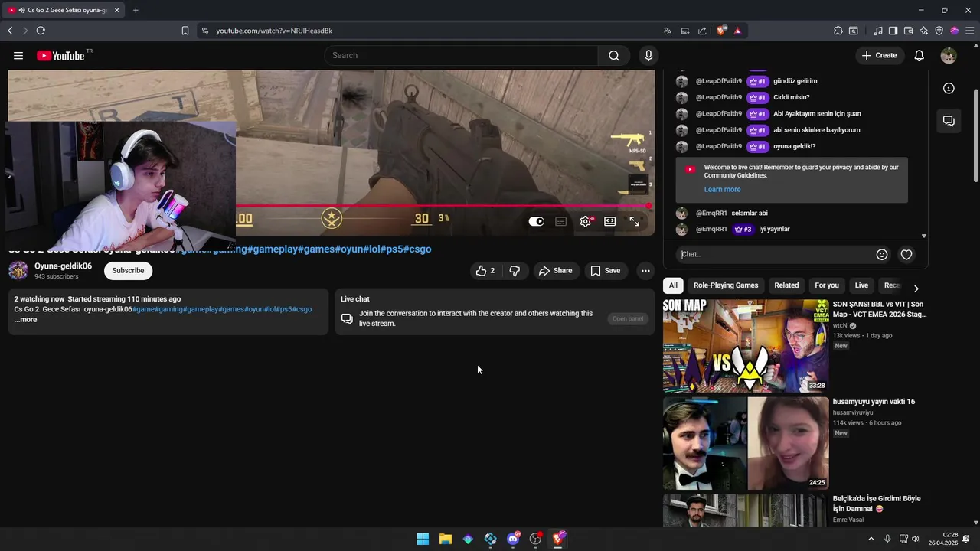Open the Create dropdown button

coord(879,55)
